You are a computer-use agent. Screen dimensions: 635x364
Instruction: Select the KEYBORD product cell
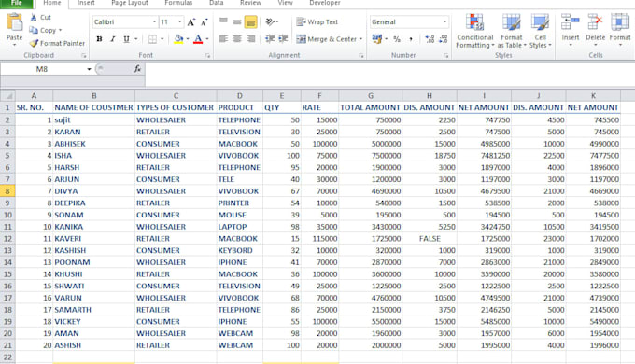[x=240, y=250]
